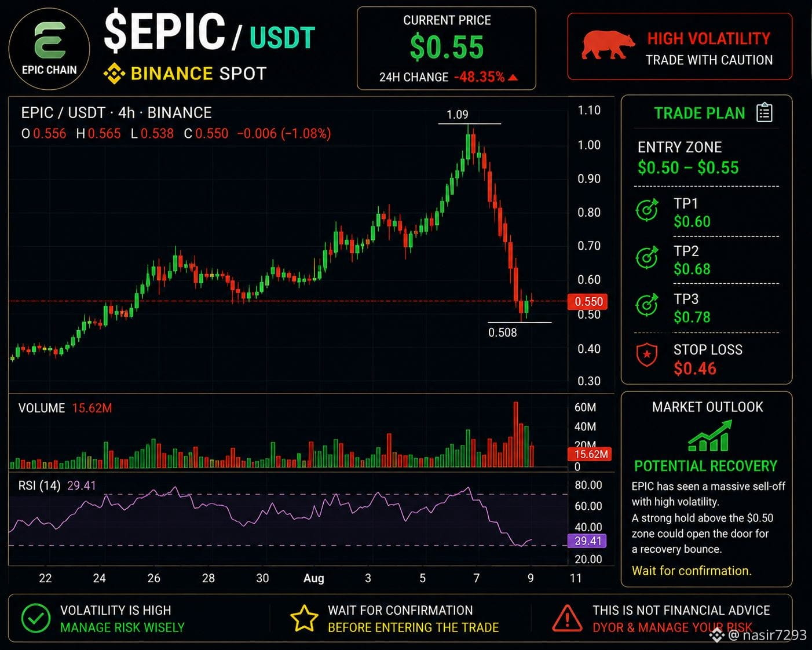Click the TRADE WITH CAUTION text
The width and height of the screenshot is (812, 650).
[x=709, y=60]
